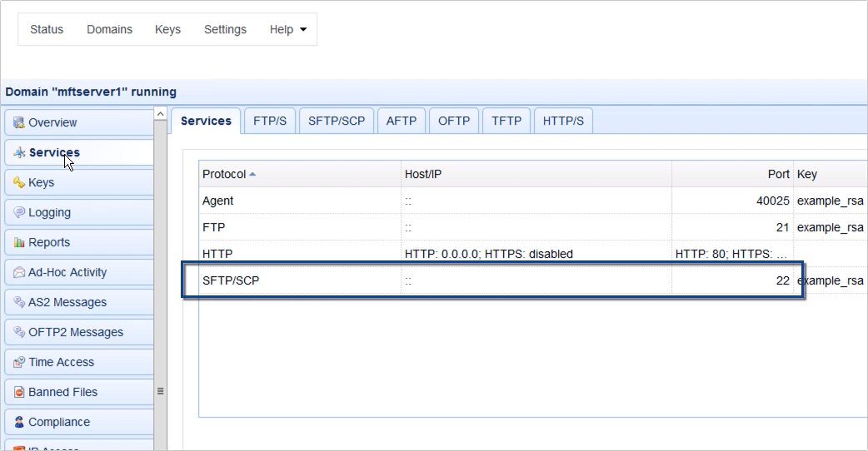Collapse sidebar using the splitter handle
This screenshot has height=451, width=868.
click(x=160, y=390)
